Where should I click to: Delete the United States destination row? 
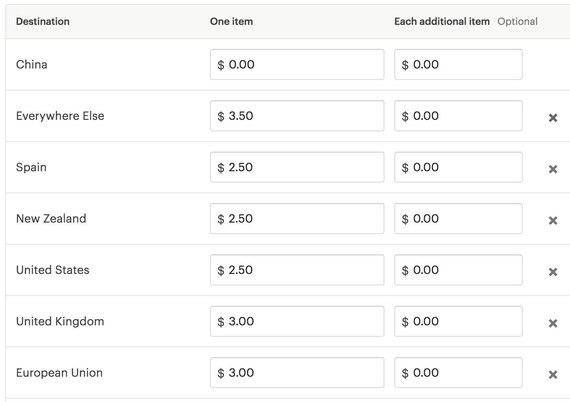pos(553,272)
